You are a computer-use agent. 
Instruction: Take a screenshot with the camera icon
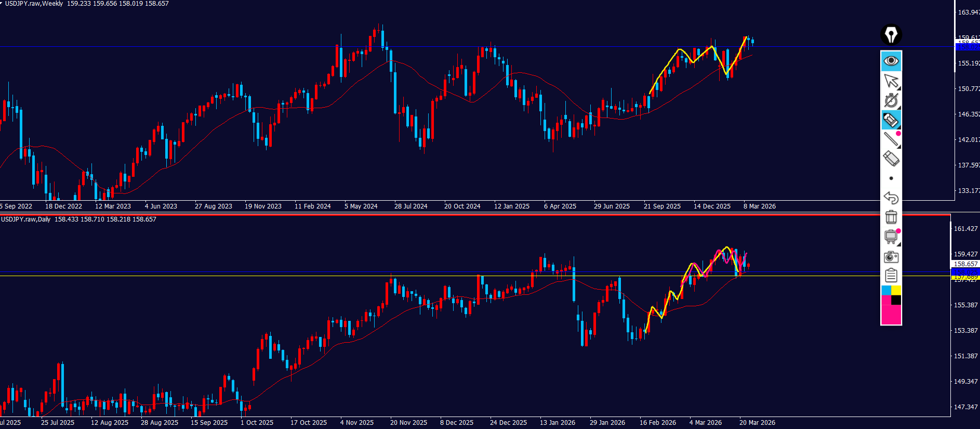click(x=891, y=257)
